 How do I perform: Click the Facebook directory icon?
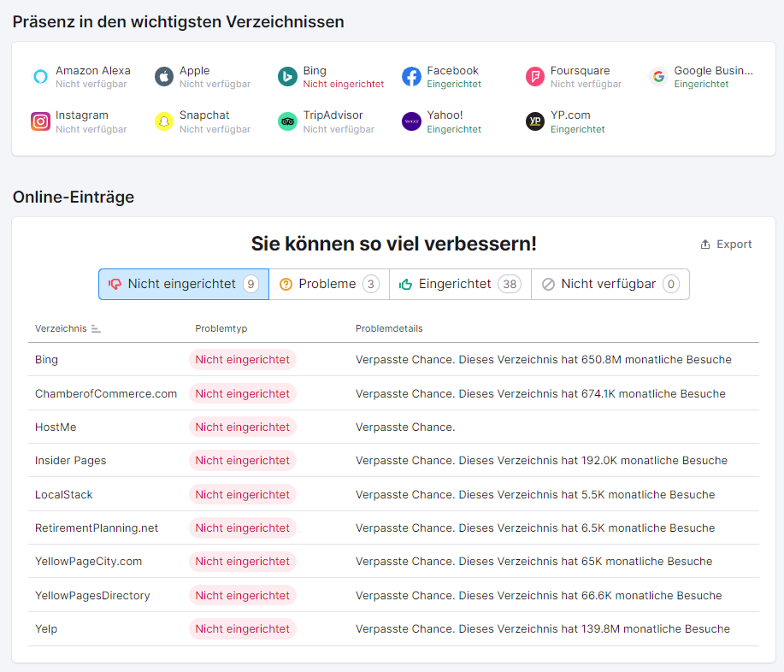[x=411, y=76]
